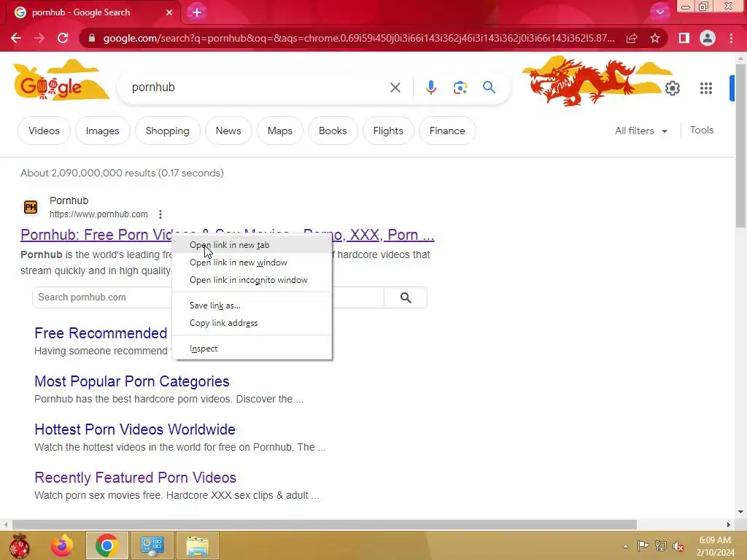Image resolution: width=747 pixels, height=560 pixels.
Task: Click the first result's https URL text
Action: pos(98,214)
